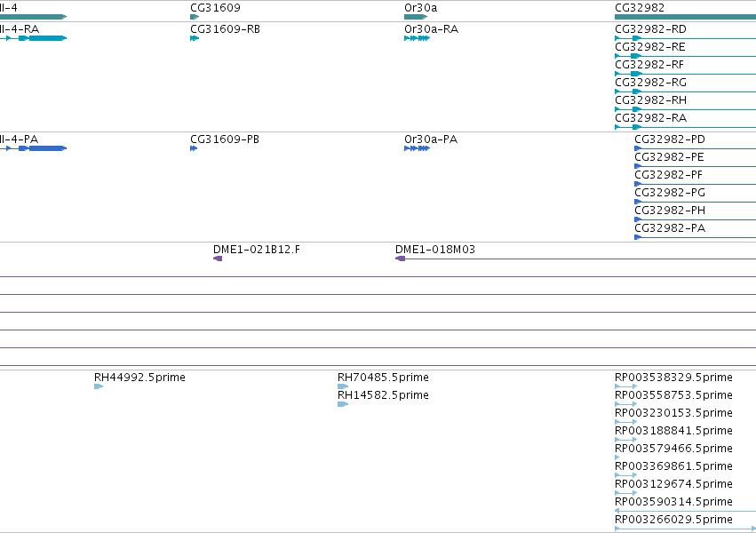The height and width of the screenshot is (533, 756).
Task: Click the CG32982-RH transcript glyph
Action: click(x=685, y=109)
